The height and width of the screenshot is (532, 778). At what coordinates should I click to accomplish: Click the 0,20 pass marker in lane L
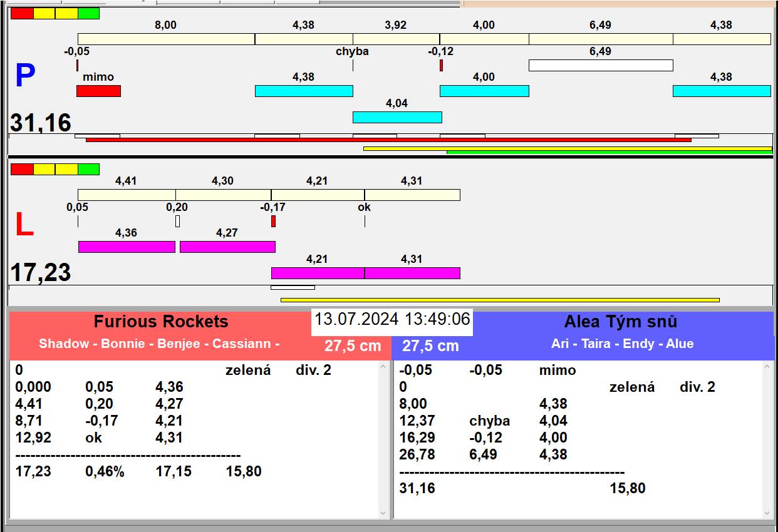click(x=177, y=221)
